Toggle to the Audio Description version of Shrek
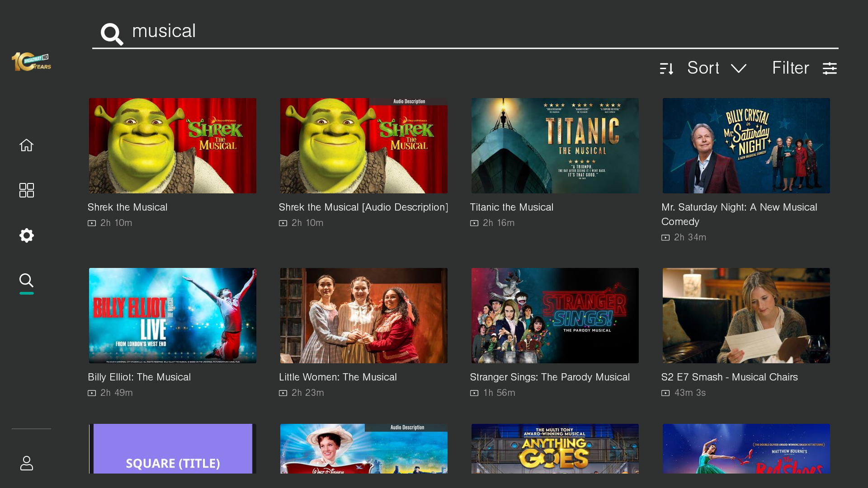Viewport: 868px width, 488px height. [363, 145]
